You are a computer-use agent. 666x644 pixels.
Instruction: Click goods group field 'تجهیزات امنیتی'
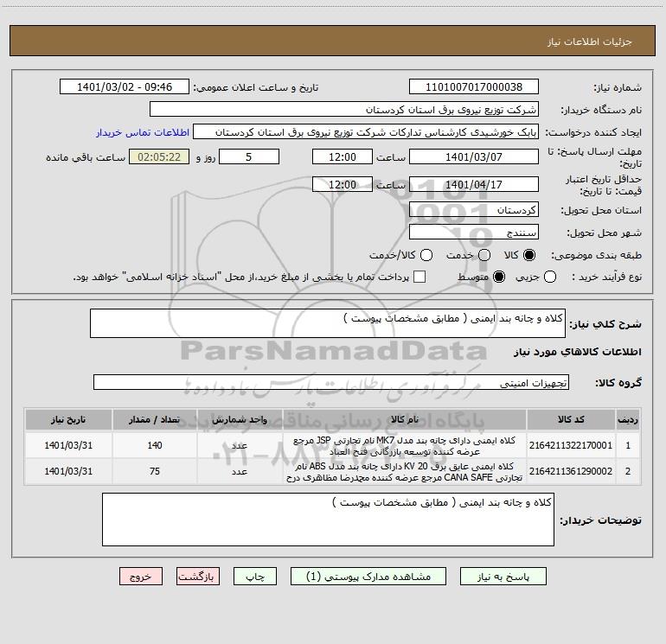pos(331,382)
